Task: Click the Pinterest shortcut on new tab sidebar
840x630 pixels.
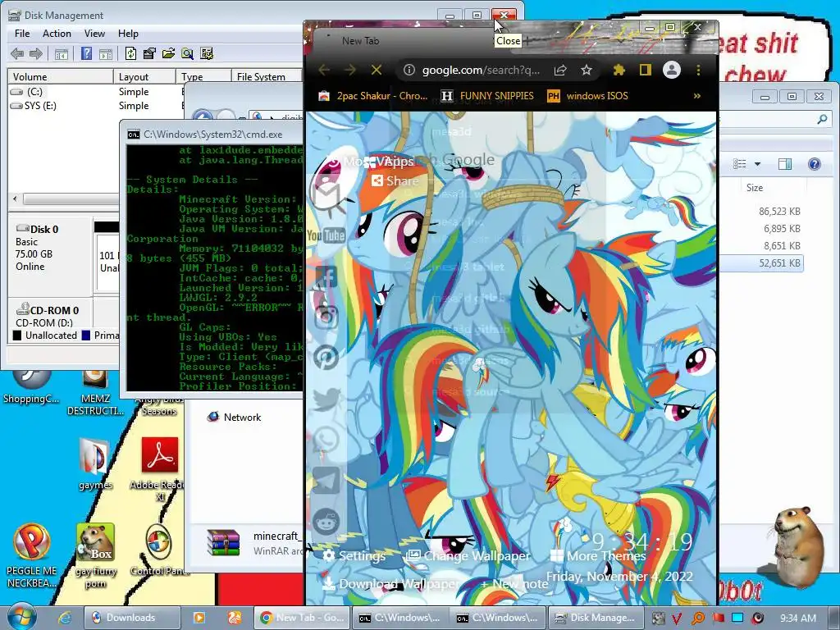Action: [x=326, y=358]
